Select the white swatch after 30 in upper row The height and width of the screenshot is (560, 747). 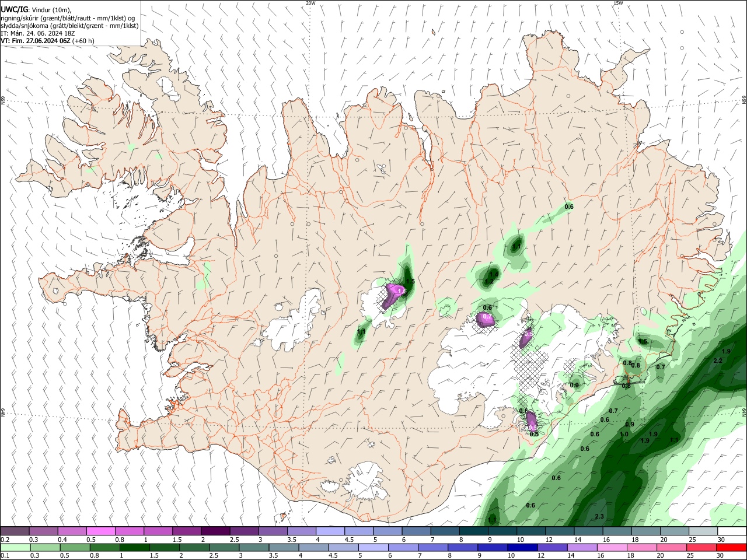tap(732, 531)
